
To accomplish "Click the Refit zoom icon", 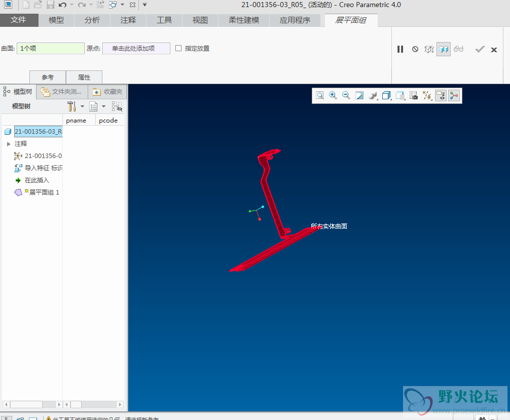I will pos(320,96).
